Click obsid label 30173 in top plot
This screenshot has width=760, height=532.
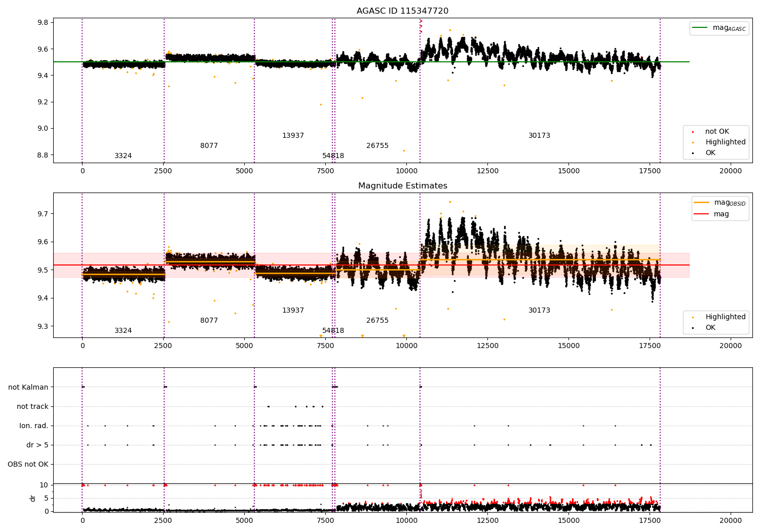point(539,136)
